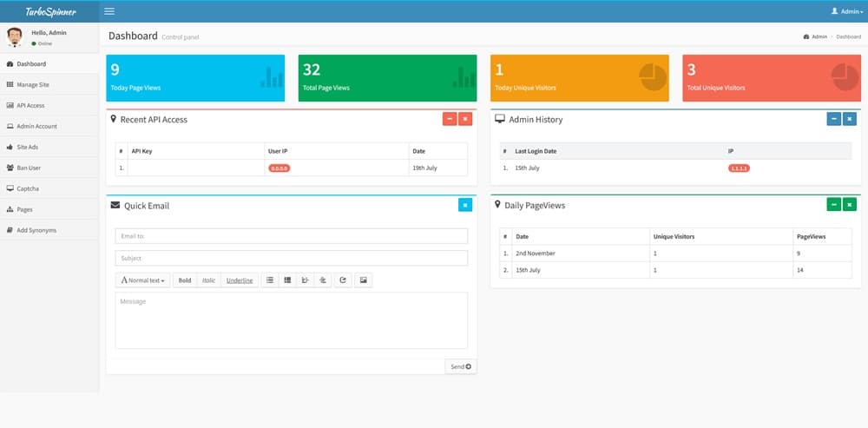Click the insert image icon in the editor
This screenshot has height=428, width=868.
point(363,280)
